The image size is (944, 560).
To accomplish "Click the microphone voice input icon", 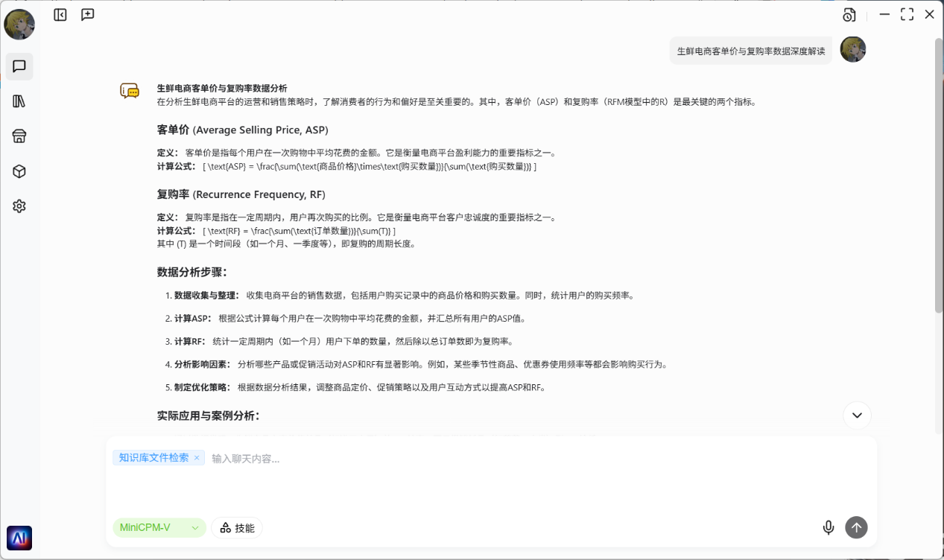I will (x=828, y=528).
